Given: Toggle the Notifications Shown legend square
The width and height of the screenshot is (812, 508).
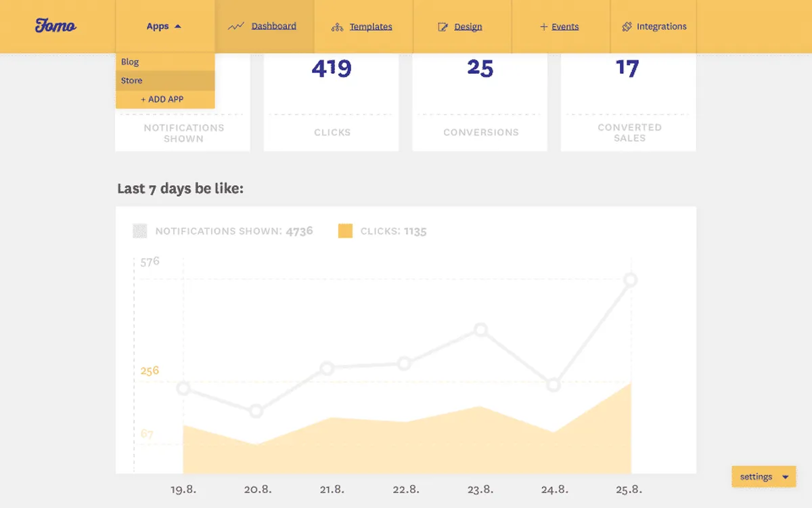Looking at the screenshot, I should click(x=140, y=231).
